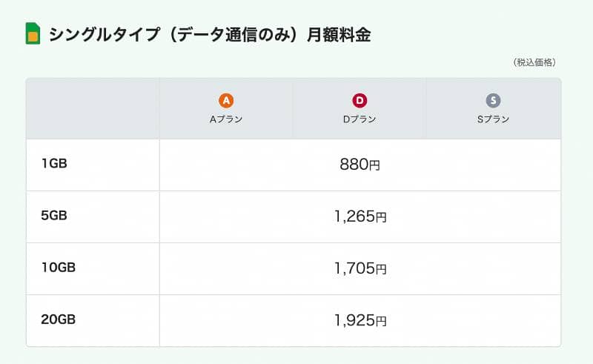Click the green SIM card icon
Screen dimensions: 593x364
[x=33, y=34]
